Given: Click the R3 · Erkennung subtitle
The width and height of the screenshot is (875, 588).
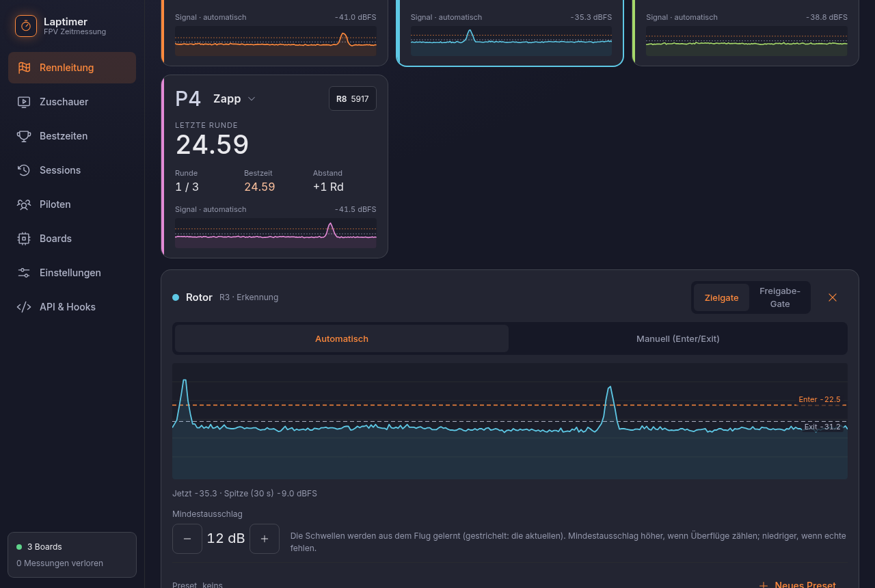Looking at the screenshot, I should [249, 297].
